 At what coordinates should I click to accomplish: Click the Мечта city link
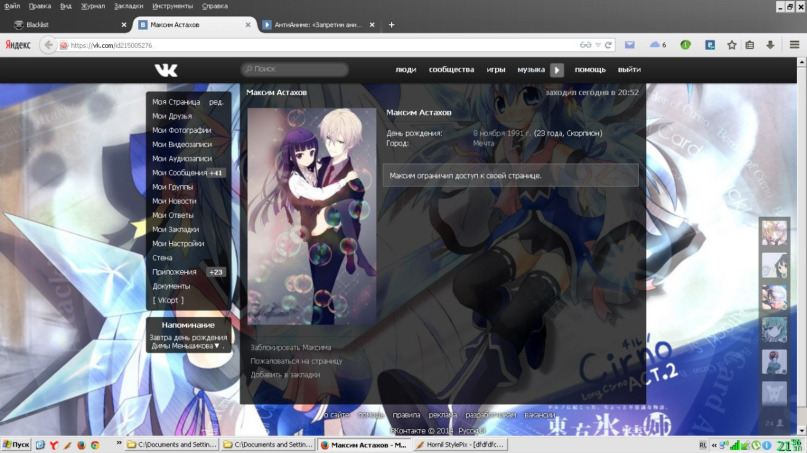[483, 144]
